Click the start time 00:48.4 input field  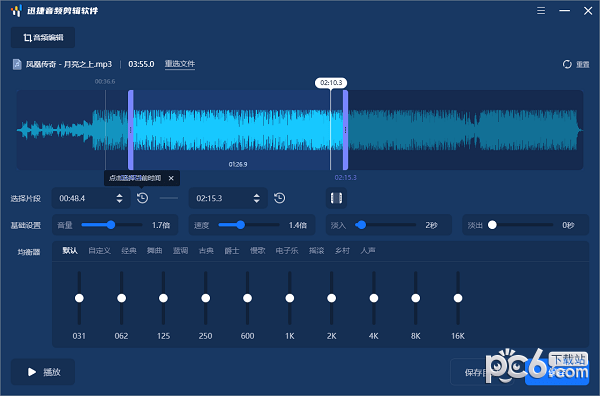(91, 198)
